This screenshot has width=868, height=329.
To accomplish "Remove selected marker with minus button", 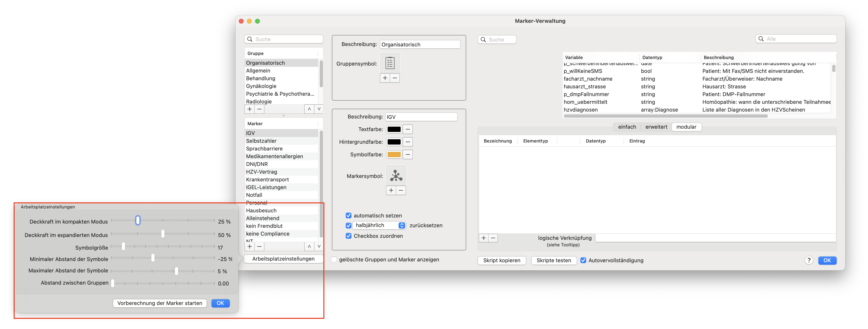I will pyautogui.click(x=259, y=246).
